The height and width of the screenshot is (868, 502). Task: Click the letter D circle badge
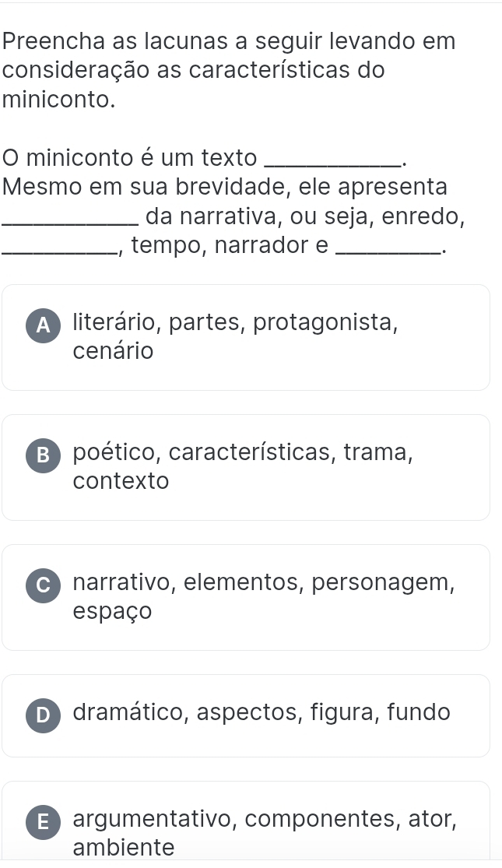39,714
